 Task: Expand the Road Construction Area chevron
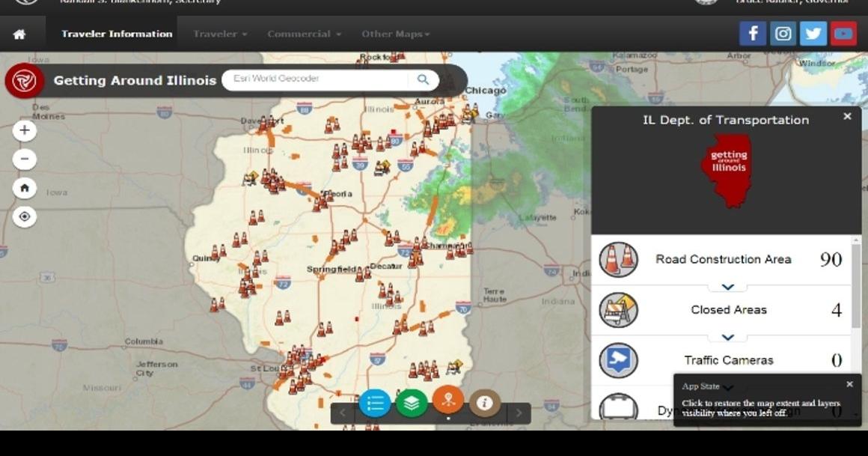(727, 287)
